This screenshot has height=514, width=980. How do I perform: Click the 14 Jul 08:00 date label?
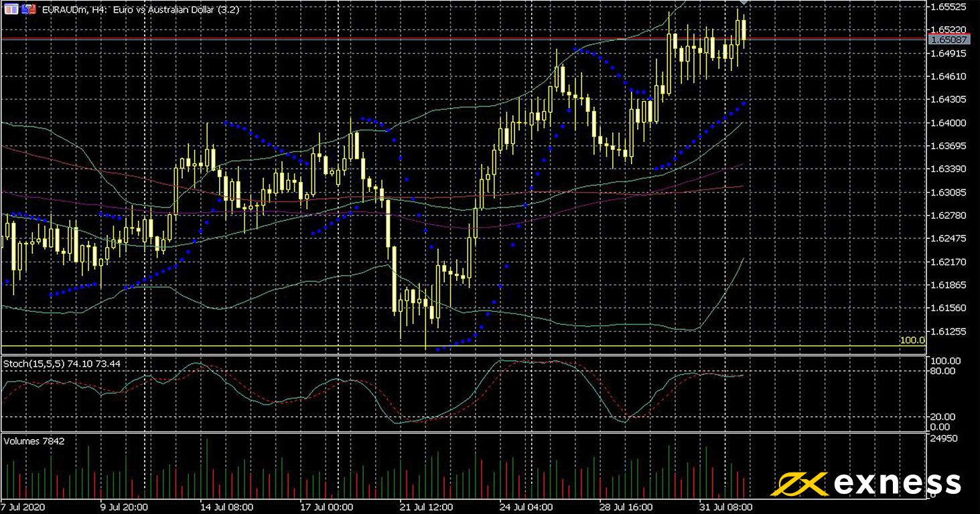tap(228, 507)
